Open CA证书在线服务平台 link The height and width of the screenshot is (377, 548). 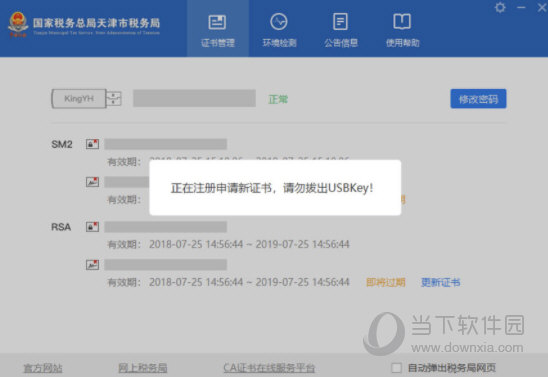coord(269,368)
